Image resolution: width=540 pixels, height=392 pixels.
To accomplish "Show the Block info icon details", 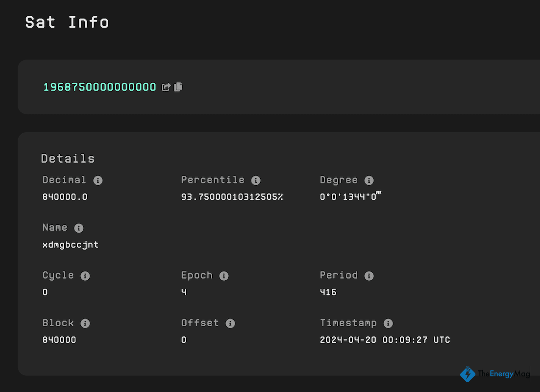I will 85,323.
